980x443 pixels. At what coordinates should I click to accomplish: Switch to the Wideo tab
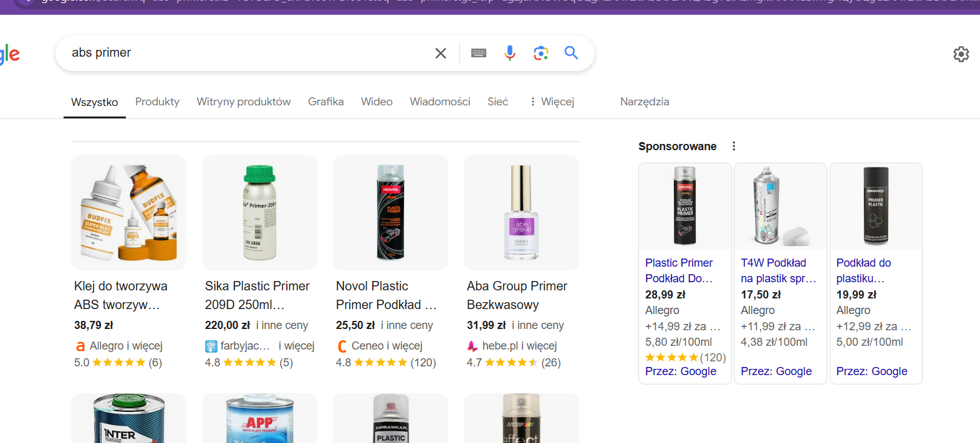point(377,102)
